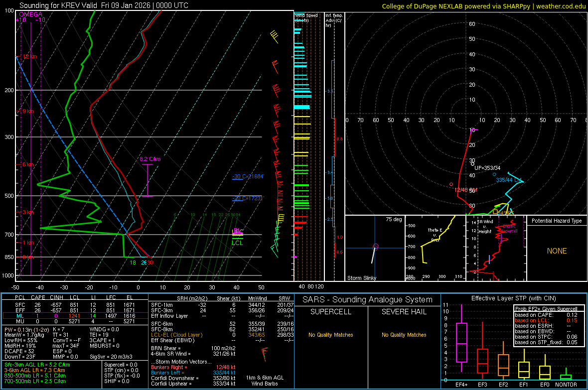Click the 'based on STPC: 0.06' line
Image resolution: width=588 pixels, height=390 pixels.
546,337
